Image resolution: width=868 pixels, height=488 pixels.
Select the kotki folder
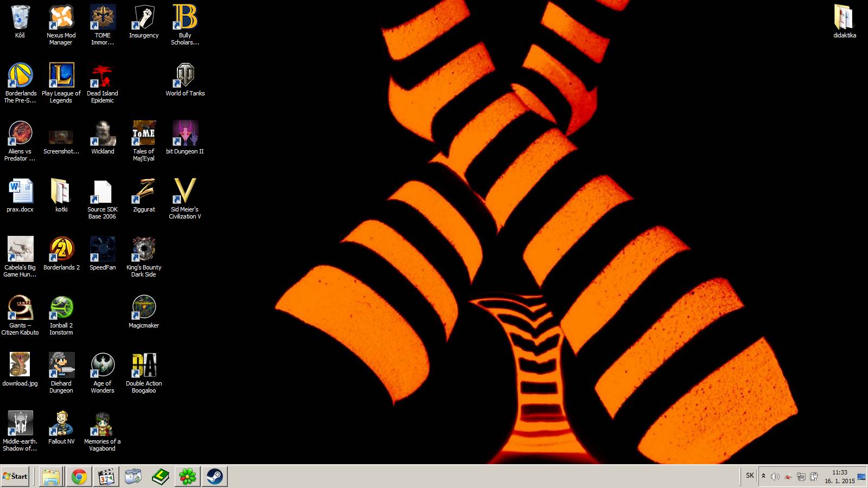(x=61, y=196)
